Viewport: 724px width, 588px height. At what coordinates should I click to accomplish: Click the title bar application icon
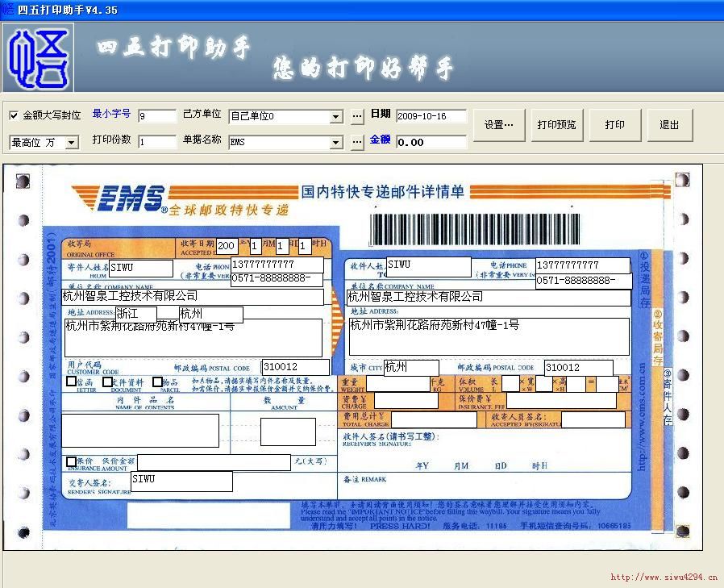(7, 9)
